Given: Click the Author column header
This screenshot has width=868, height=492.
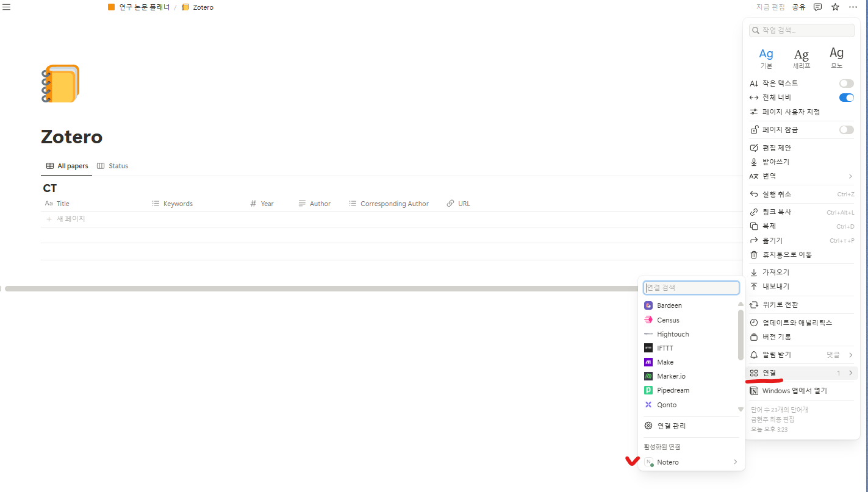Looking at the screenshot, I should tap(315, 204).
